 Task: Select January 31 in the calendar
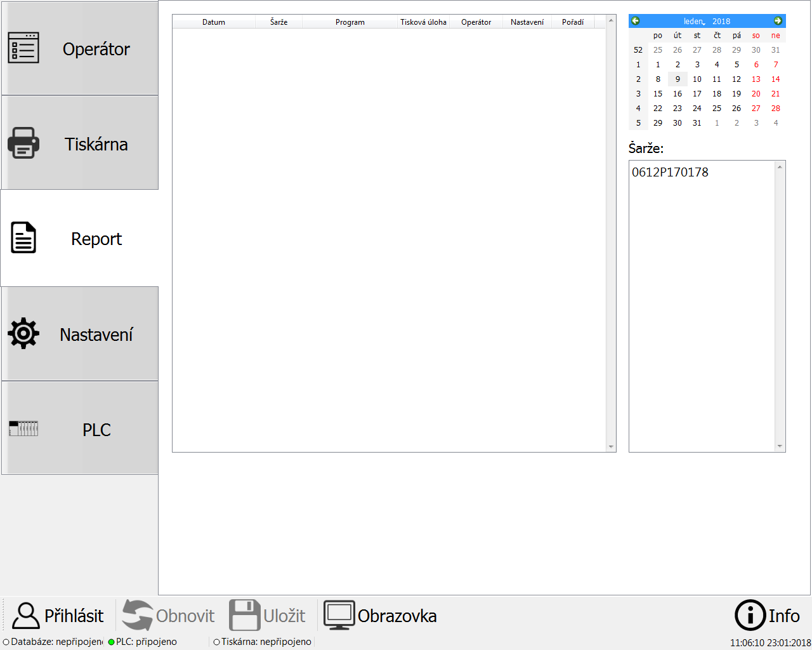click(x=697, y=123)
